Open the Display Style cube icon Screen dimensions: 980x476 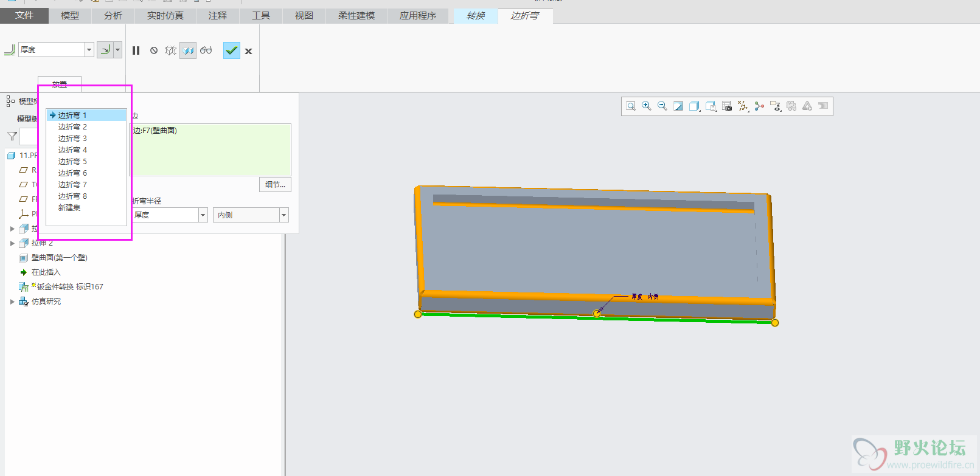click(x=694, y=106)
